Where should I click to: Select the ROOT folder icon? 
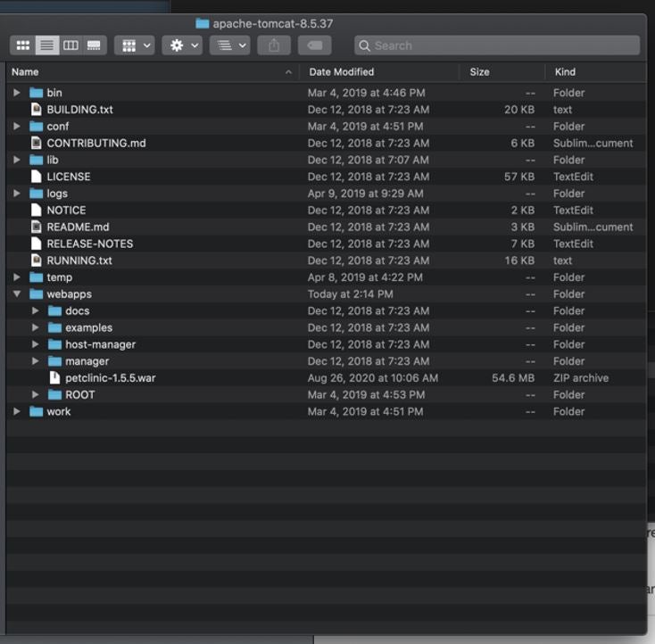[54, 394]
